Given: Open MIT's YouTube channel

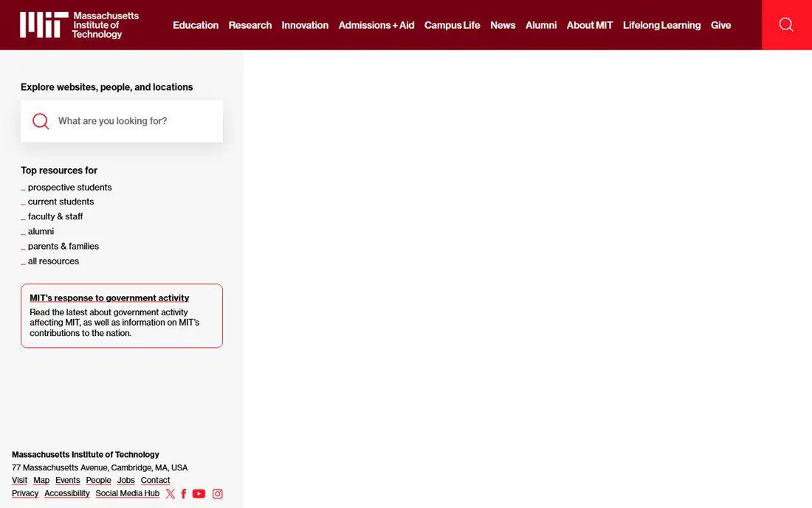Looking at the screenshot, I should click(199, 493).
